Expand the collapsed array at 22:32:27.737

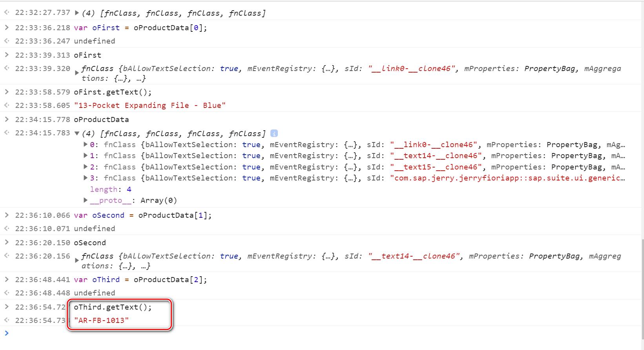pyautogui.click(x=77, y=13)
